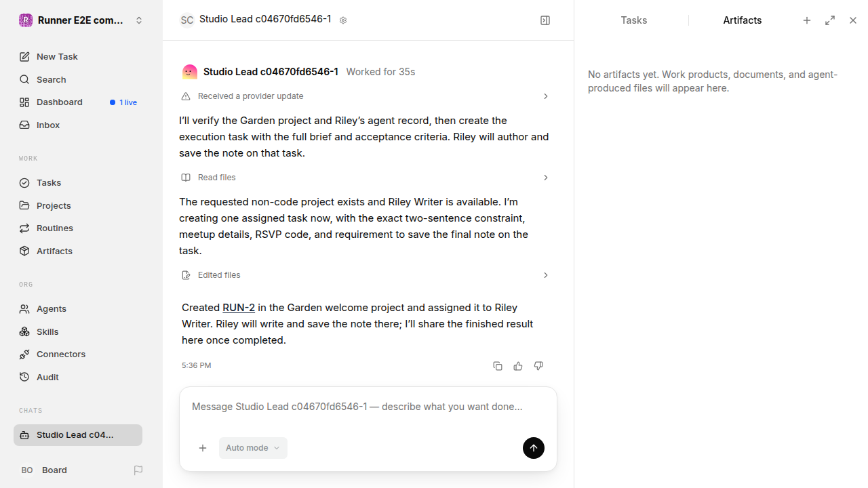Click the flag icon beside Board

click(x=138, y=470)
